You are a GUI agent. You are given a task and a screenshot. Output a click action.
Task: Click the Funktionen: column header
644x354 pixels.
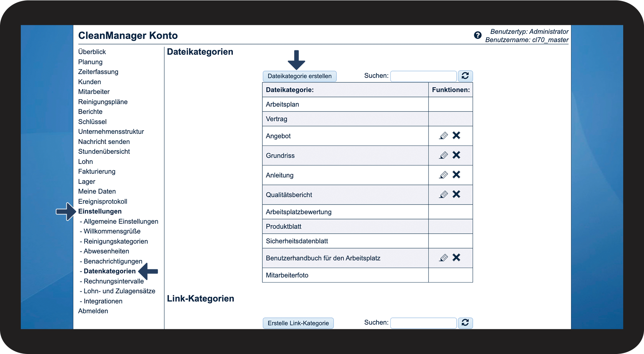pyautogui.click(x=450, y=90)
